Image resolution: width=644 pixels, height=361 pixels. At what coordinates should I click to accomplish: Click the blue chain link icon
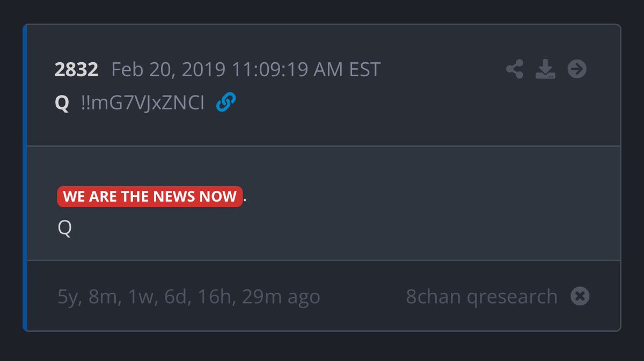click(x=225, y=102)
